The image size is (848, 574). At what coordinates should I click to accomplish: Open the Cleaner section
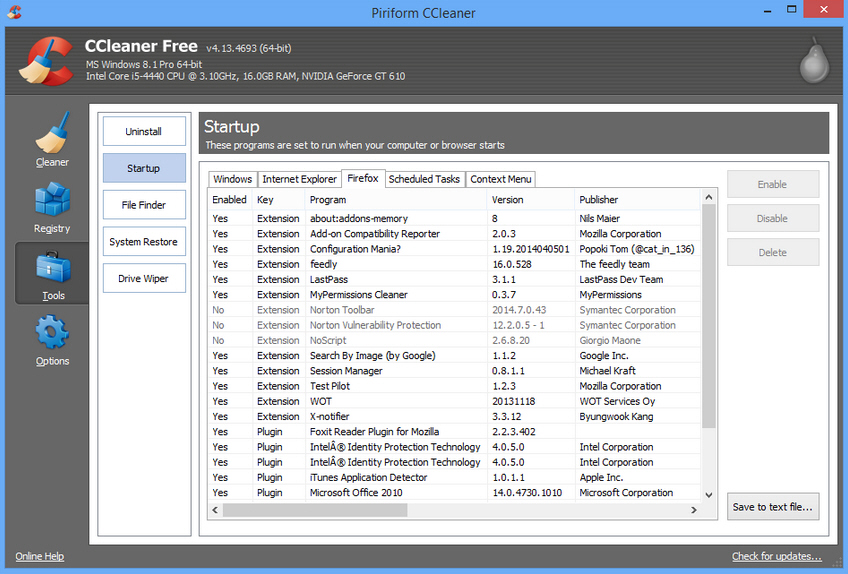tap(52, 140)
